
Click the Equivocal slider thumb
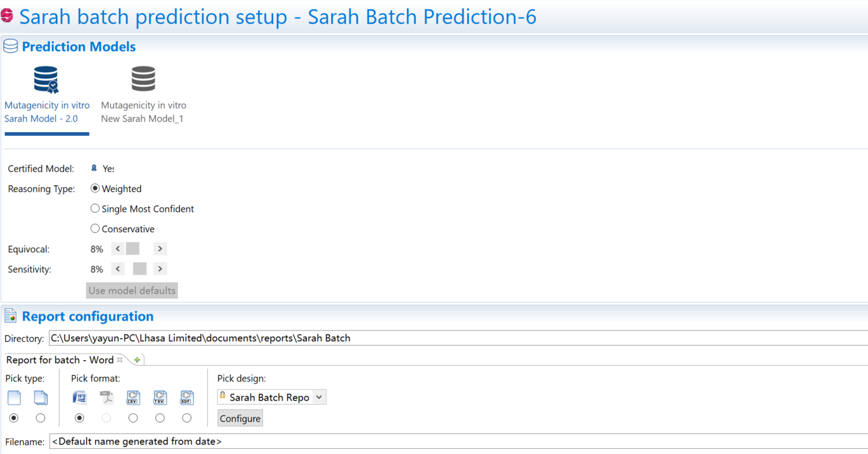tap(133, 249)
